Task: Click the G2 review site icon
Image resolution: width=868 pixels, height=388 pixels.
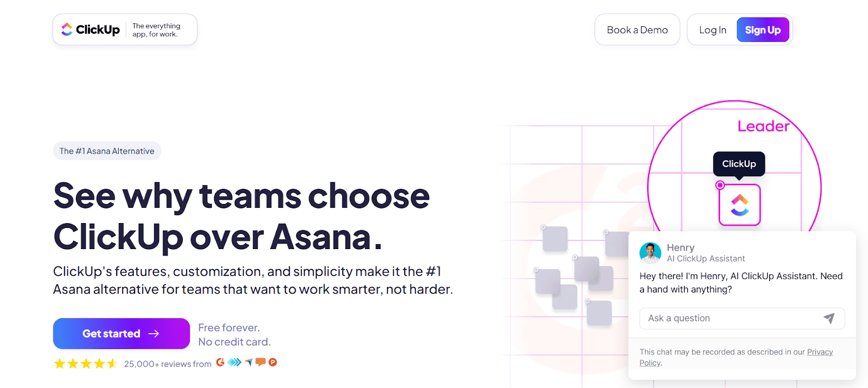Action: pos(220,362)
